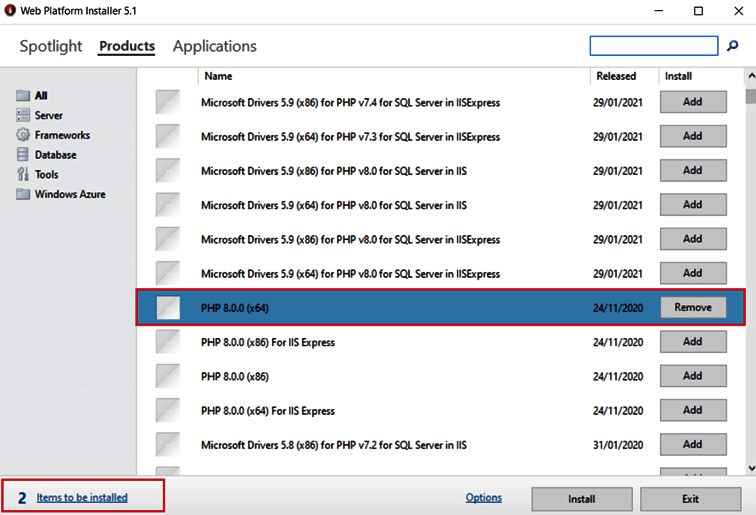Select the Windows Azure folder icon

[x=23, y=194]
